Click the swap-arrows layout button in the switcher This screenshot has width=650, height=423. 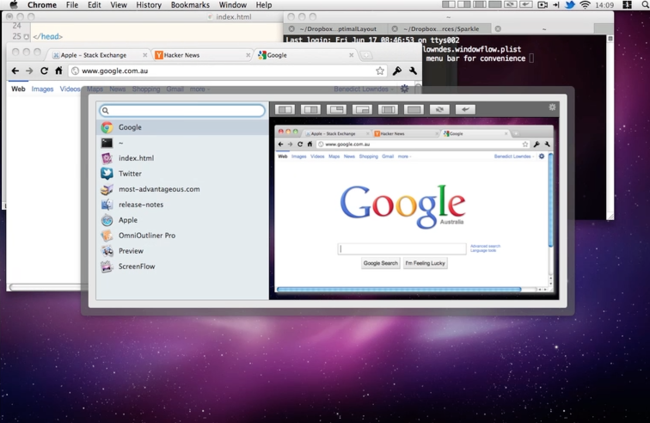point(439,109)
